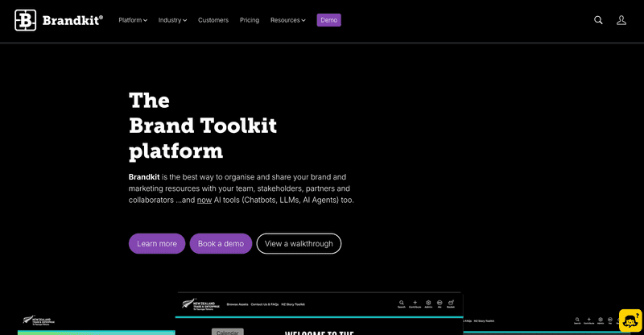This screenshot has width=644, height=335.
Task: Click View a walkthrough button
Action: coord(299,244)
